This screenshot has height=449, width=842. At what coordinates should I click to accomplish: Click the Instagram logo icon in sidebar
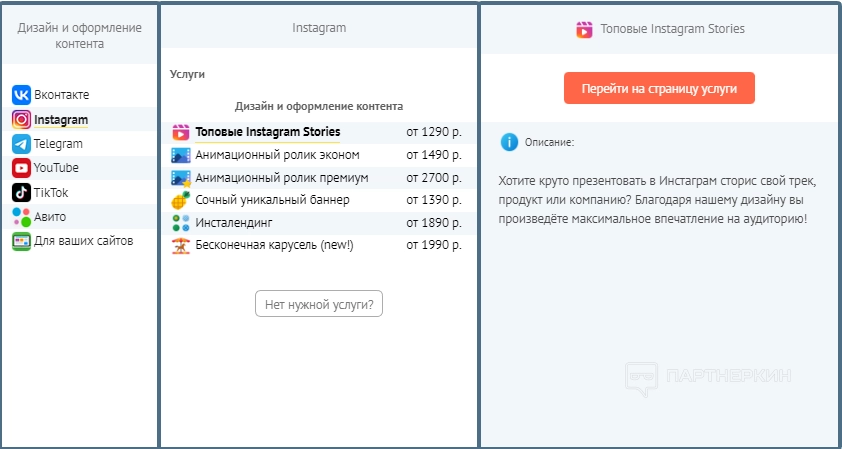[21, 120]
